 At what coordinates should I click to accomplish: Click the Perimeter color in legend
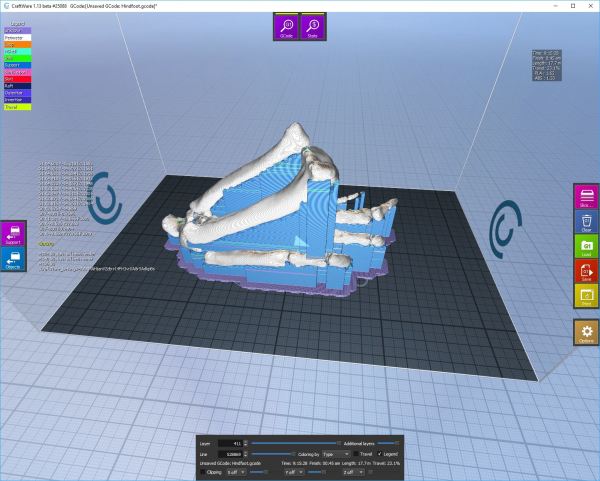17,38
